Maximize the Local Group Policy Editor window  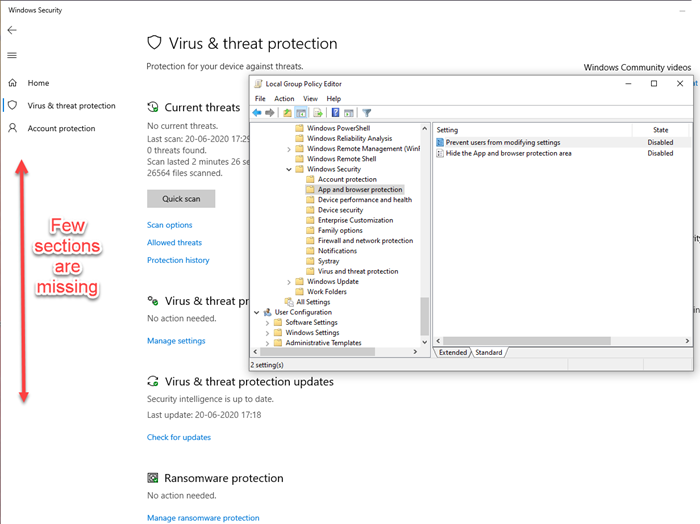click(x=654, y=83)
